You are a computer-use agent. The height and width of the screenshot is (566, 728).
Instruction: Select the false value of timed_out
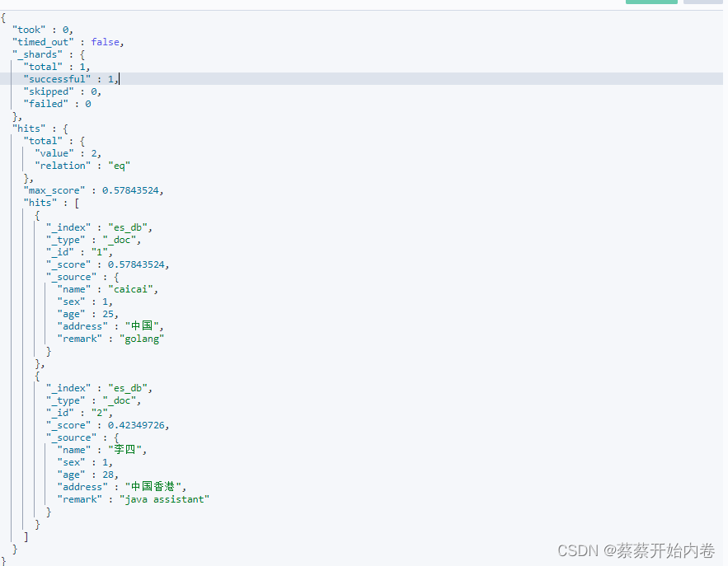point(105,42)
